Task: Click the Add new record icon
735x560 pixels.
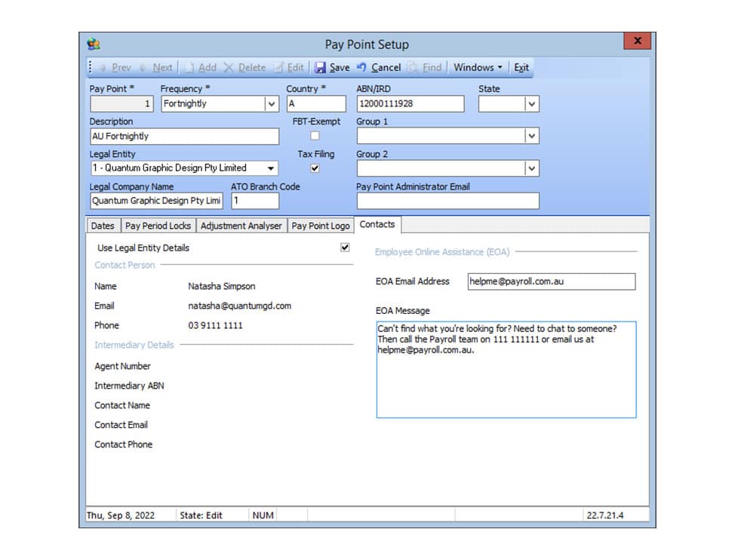Action: click(189, 68)
